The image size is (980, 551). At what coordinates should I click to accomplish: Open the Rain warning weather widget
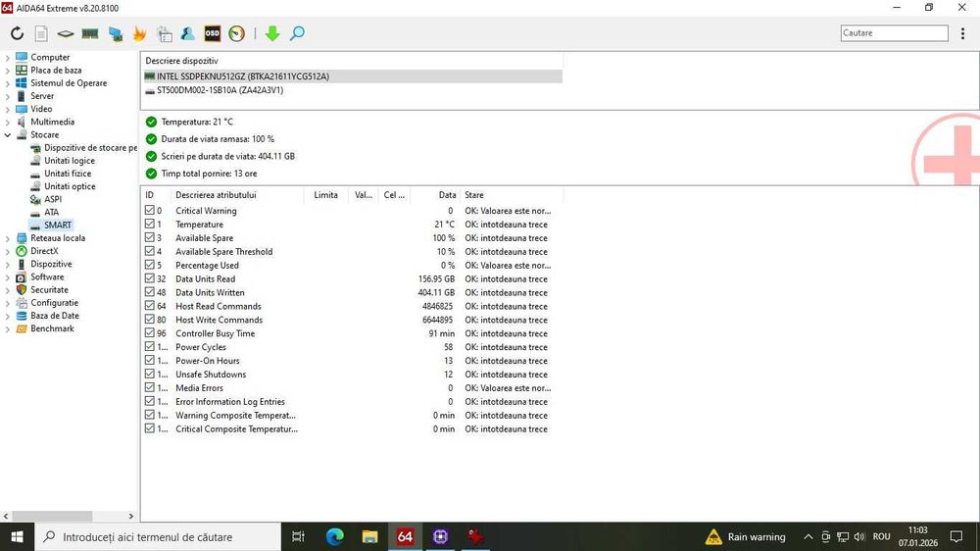pos(745,537)
